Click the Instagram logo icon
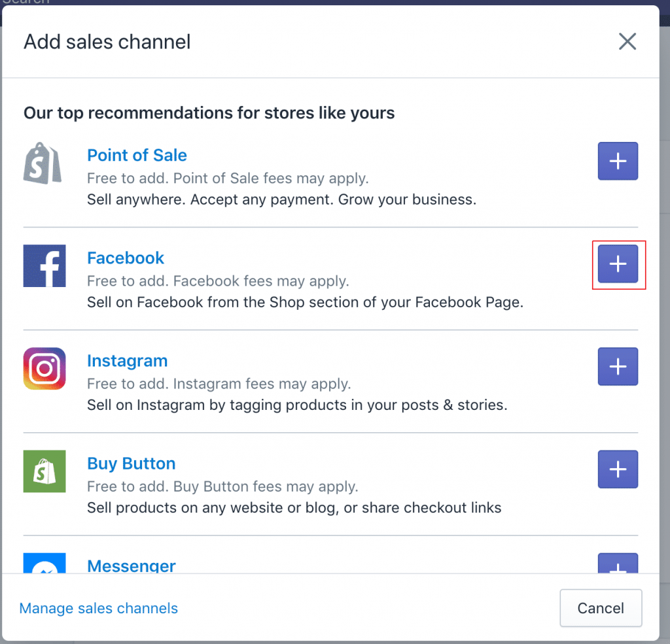 pos(44,369)
